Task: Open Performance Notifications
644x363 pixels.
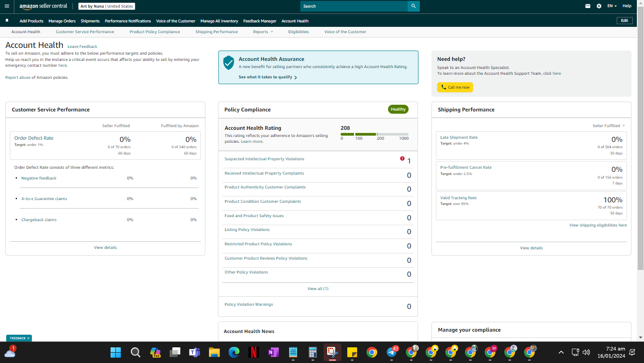Action: [x=128, y=21]
